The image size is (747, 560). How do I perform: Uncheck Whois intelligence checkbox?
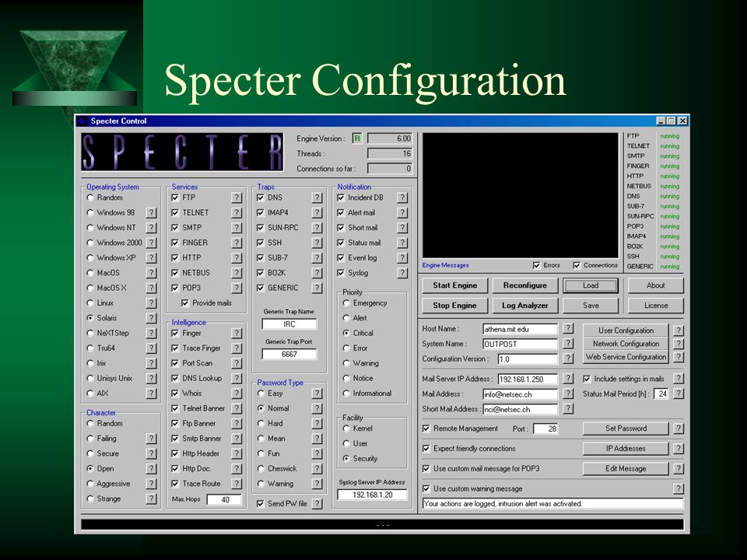tap(175, 394)
